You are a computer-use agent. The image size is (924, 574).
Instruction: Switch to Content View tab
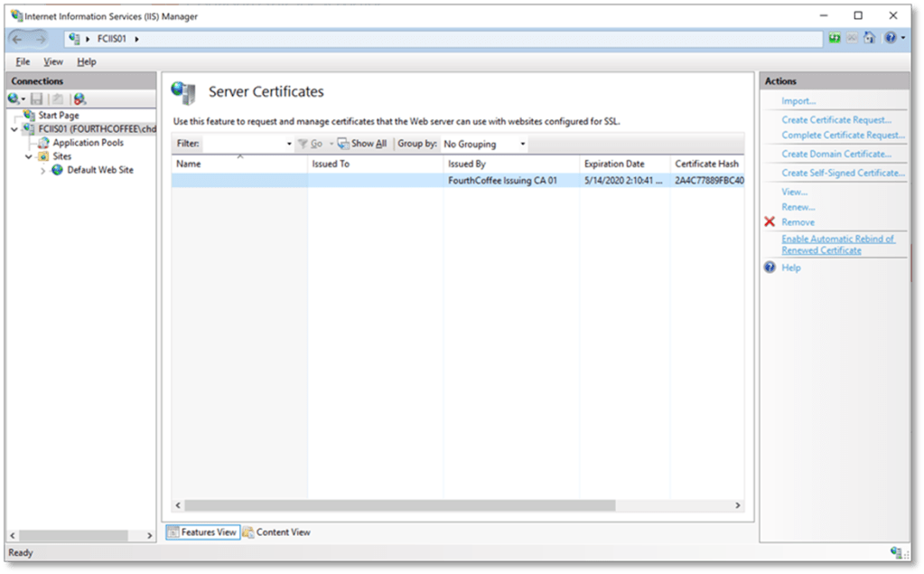tap(275, 532)
